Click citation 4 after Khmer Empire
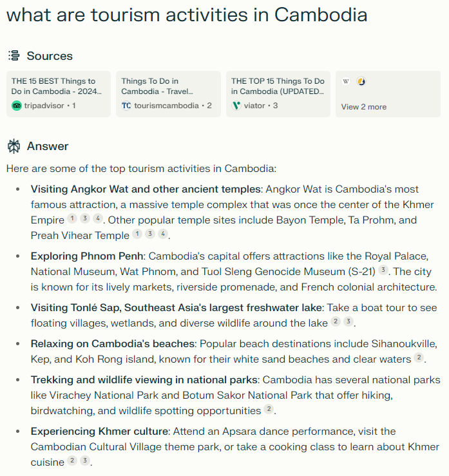This screenshot has height=476, width=449. tap(97, 219)
